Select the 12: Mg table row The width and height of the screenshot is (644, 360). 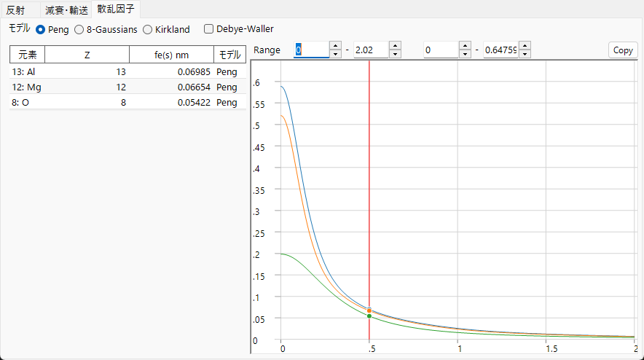coord(127,87)
